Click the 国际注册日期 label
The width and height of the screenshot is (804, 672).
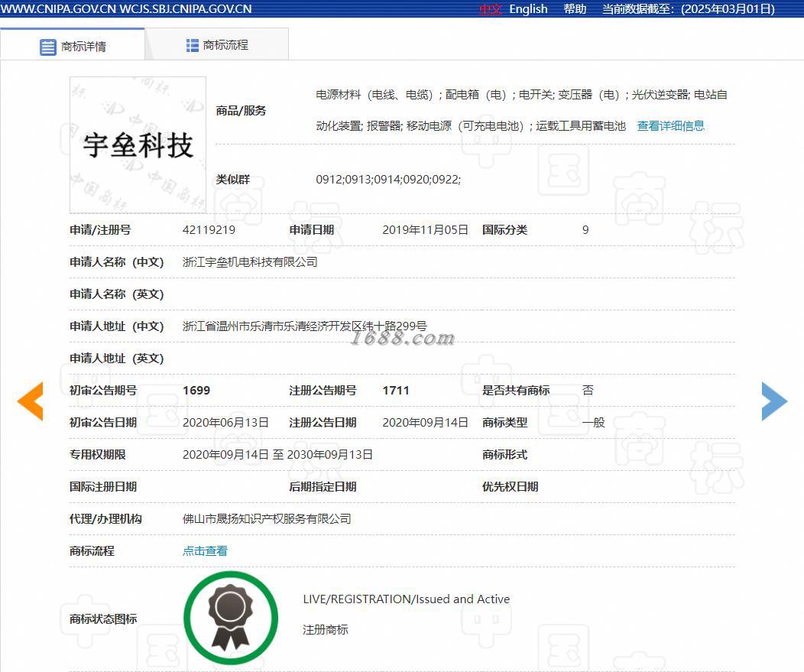103,487
